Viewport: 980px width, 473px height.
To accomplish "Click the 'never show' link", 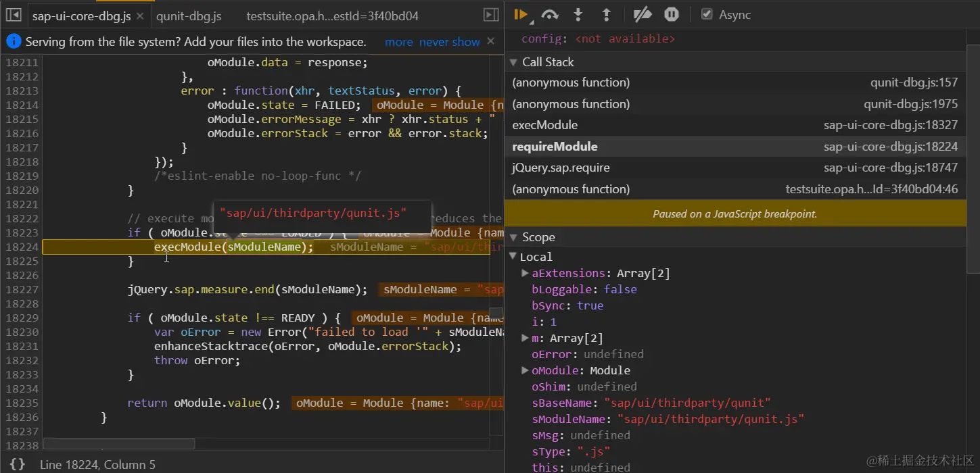I will pos(450,42).
